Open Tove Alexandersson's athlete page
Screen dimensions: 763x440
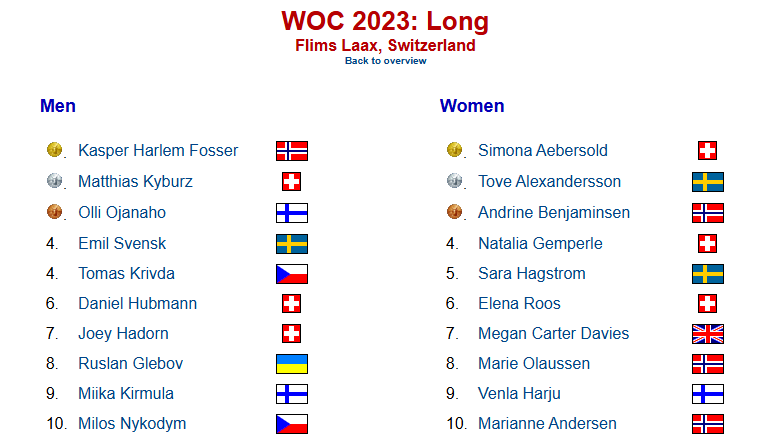549,182
